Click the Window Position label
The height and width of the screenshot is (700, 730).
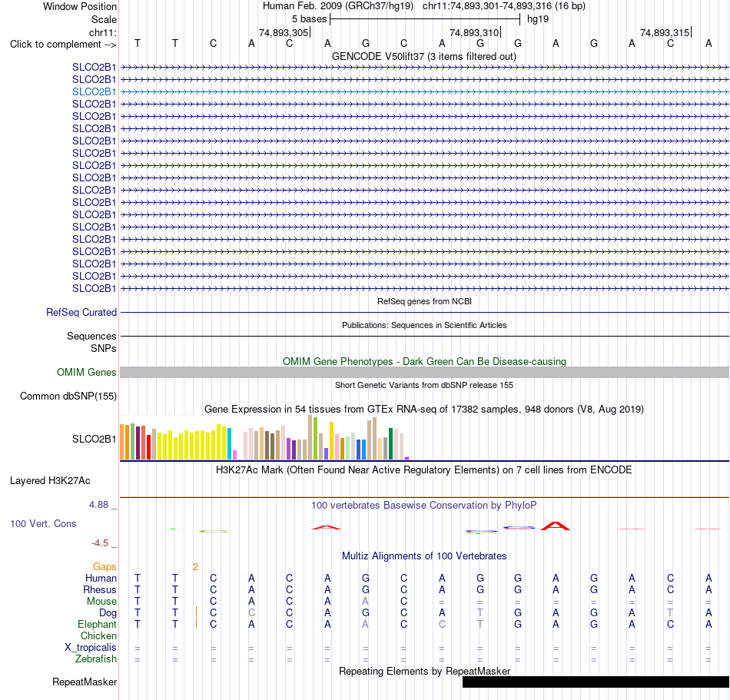80,6
